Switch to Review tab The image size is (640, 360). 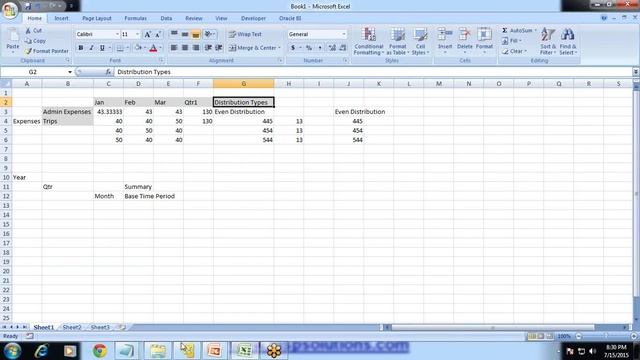coord(194,18)
